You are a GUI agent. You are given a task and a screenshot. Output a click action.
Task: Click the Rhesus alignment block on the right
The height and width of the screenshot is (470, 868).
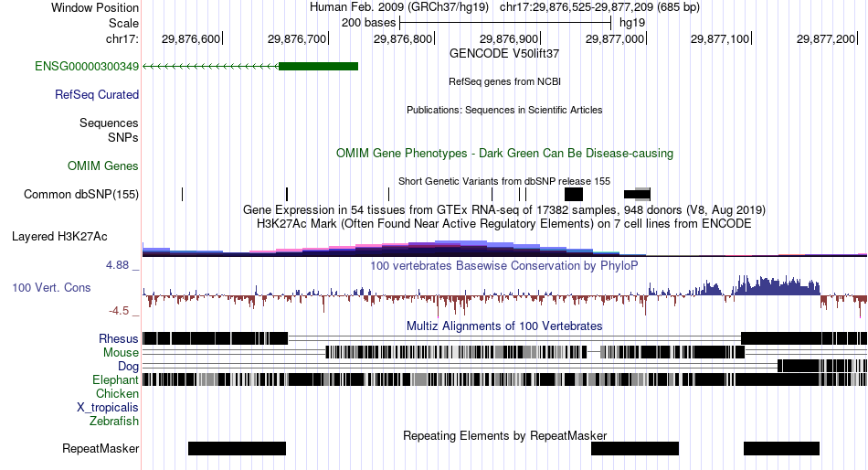[804, 338]
